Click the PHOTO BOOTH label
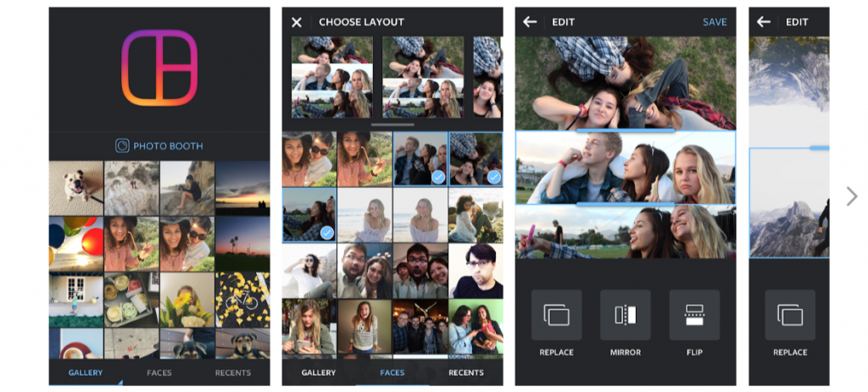Viewport: 868px width, 392px height. coord(168,146)
